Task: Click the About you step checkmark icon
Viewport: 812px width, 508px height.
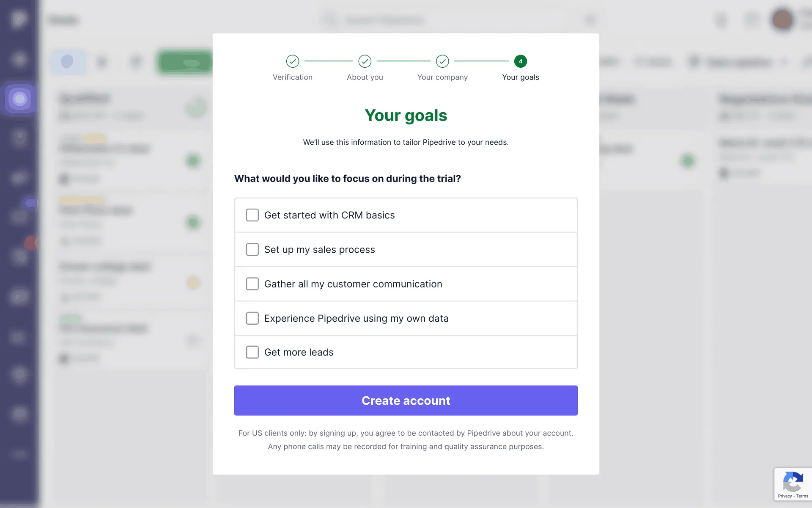Action: tap(365, 61)
